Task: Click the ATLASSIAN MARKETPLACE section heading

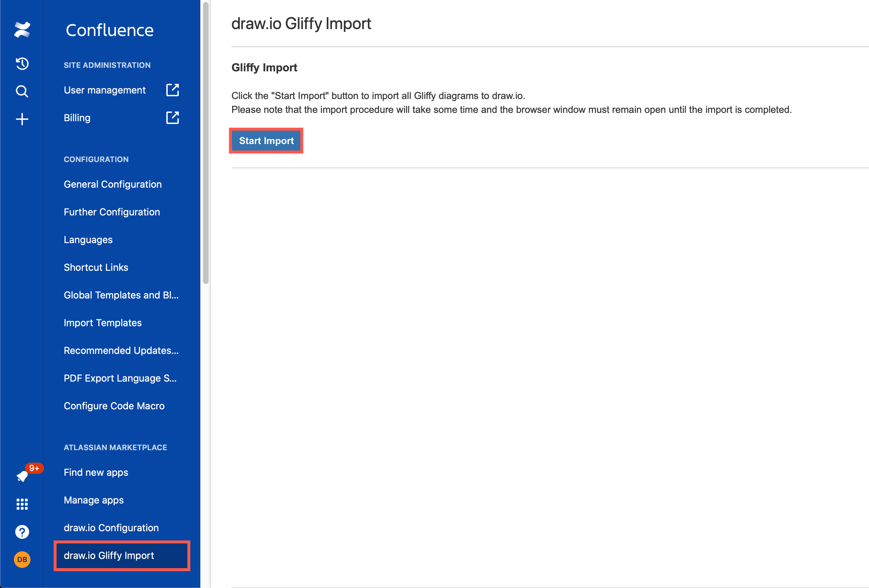Action: [x=115, y=447]
